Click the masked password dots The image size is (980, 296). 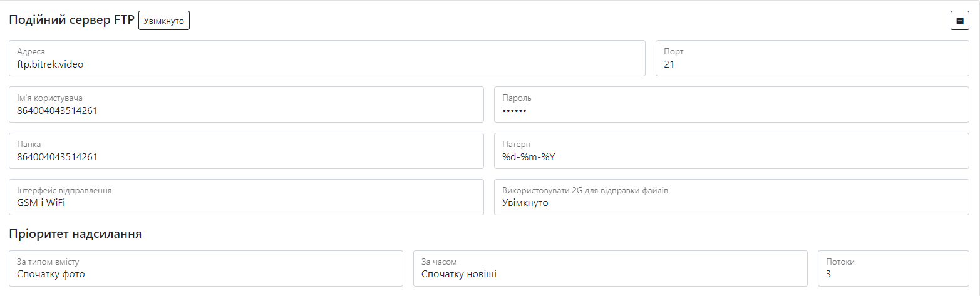click(514, 111)
